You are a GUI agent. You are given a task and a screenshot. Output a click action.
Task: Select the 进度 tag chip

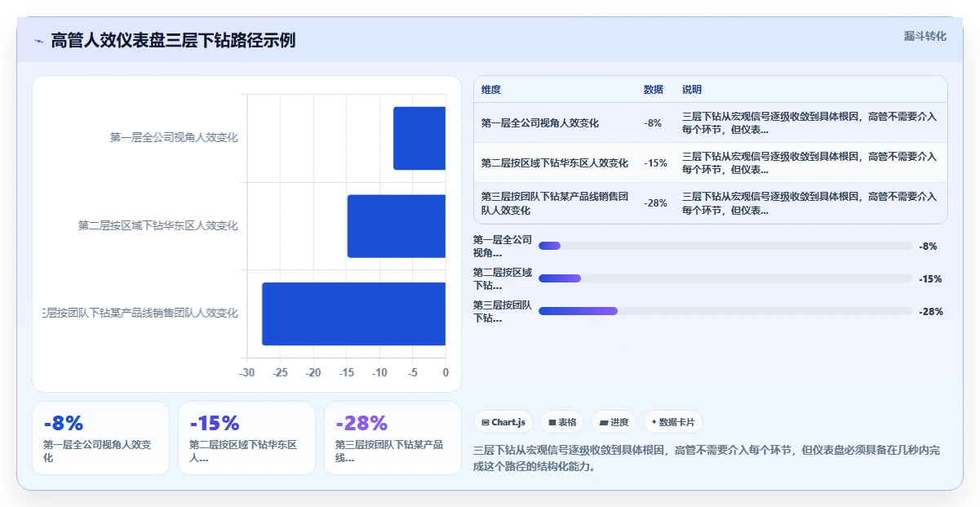(x=614, y=422)
